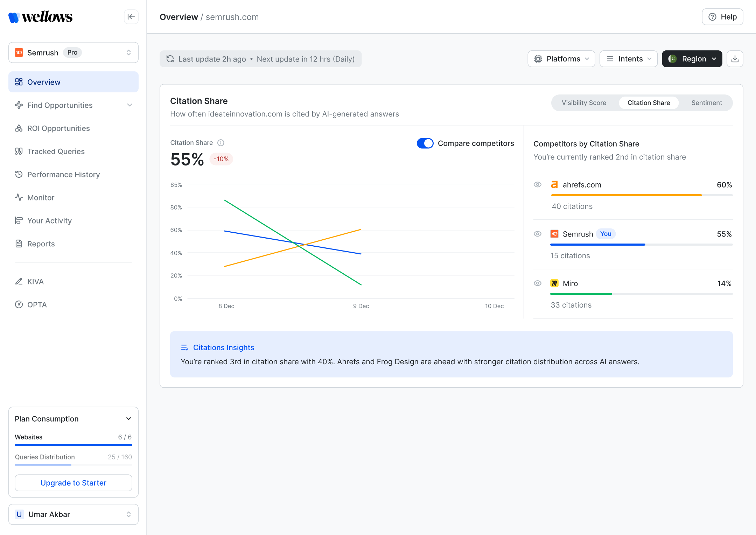The image size is (756, 535).
Task: Select the Citation Share tab
Action: [649, 103]
